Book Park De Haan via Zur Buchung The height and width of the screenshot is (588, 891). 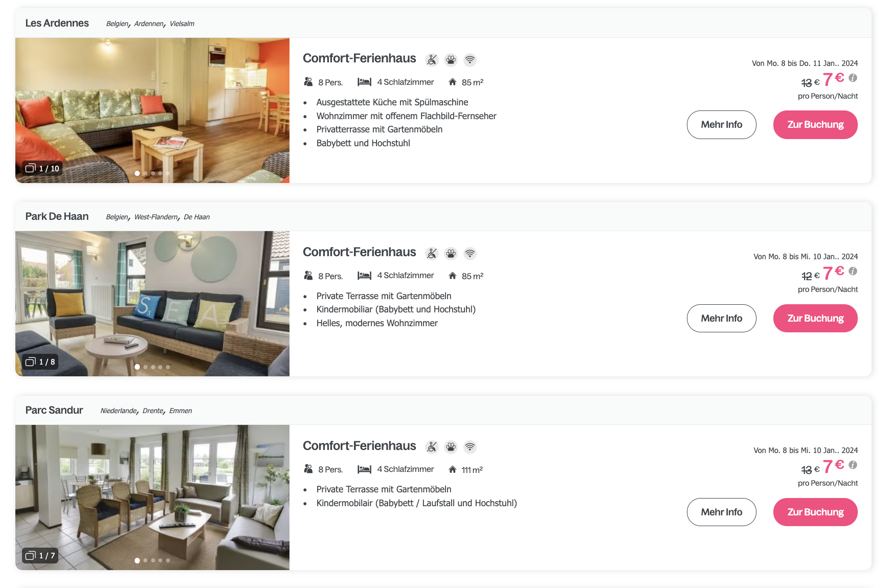(x=815, y=318)
